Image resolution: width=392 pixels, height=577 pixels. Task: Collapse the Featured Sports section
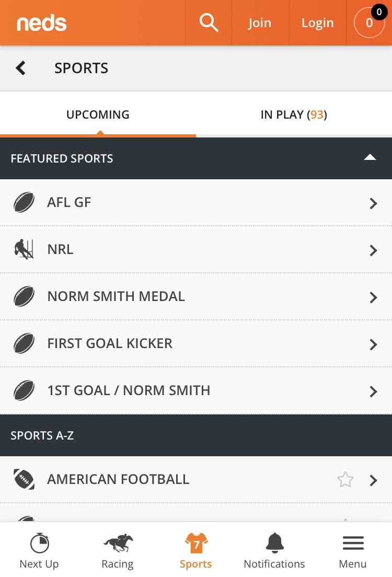pyautogui.click(x=370, y=158)
